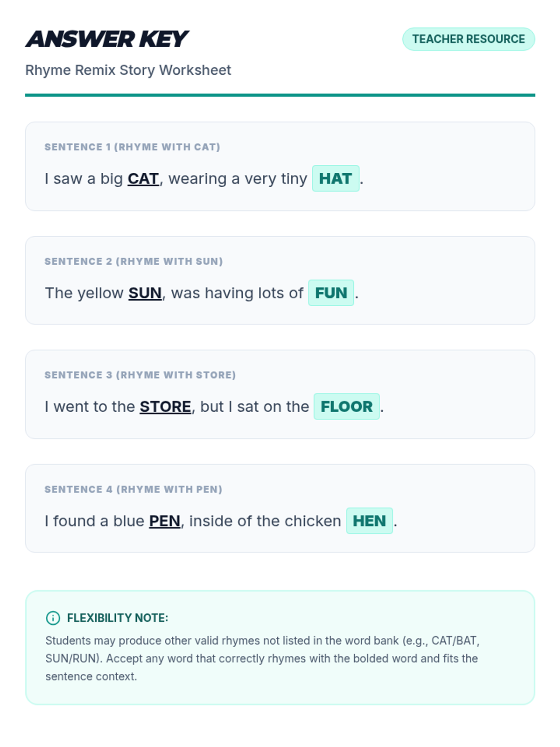Click the phrase 'wearing a very tiny'

pos(238,179)
